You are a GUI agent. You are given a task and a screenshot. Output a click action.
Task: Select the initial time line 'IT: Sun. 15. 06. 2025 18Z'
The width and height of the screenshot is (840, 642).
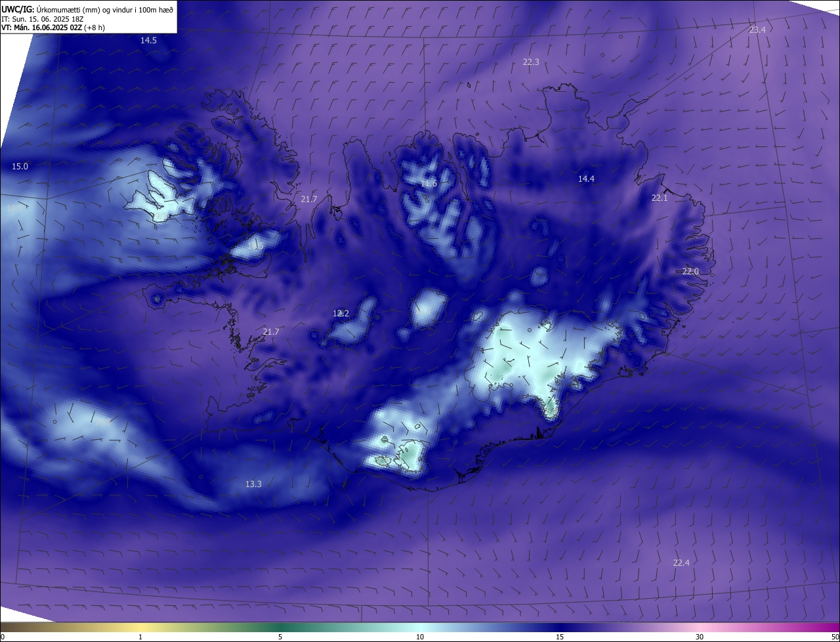(x=41, y=18)
